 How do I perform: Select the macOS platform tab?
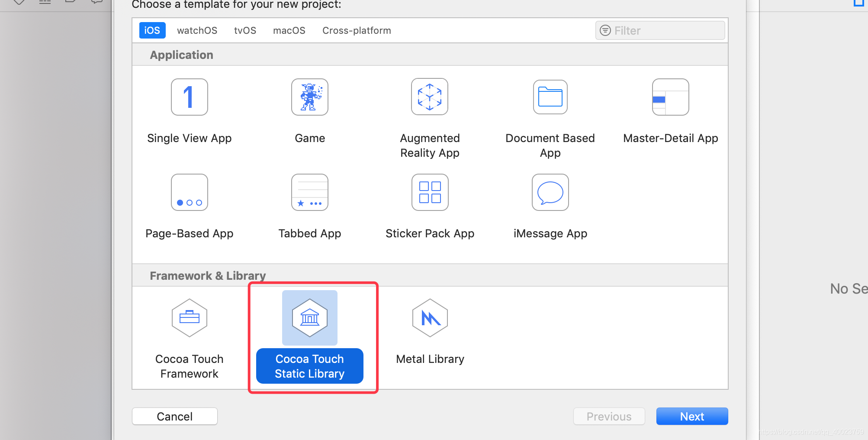tap(289, 30)
